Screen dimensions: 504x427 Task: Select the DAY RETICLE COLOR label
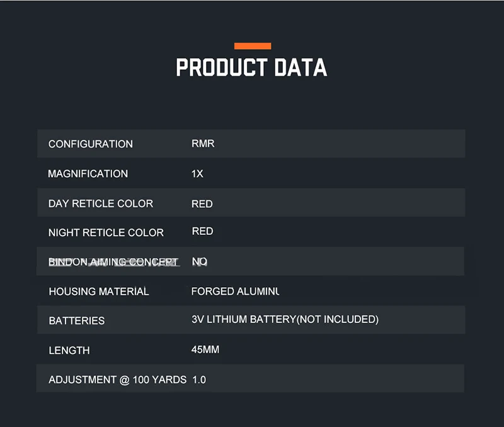click(101, 203)
